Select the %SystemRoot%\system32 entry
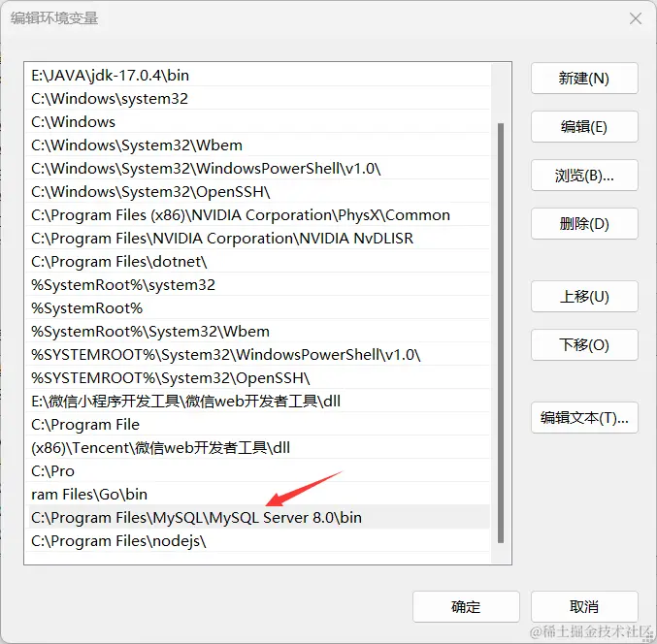 click(258, 285)
